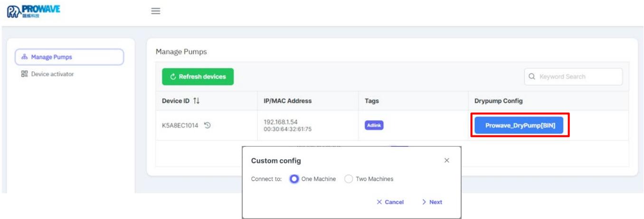Sort by the Device ID arrows icon
644x219 pixels.
[196, 101]
